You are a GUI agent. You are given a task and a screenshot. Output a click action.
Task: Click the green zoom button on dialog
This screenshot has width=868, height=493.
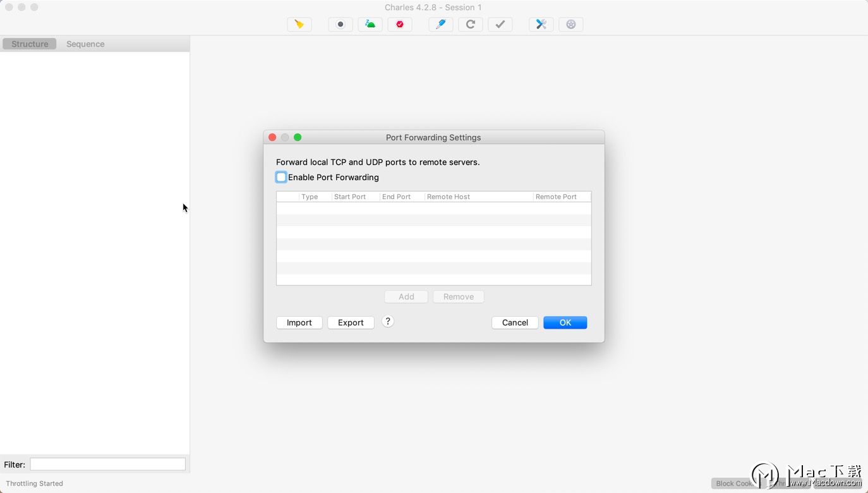[x=298, y=137]
